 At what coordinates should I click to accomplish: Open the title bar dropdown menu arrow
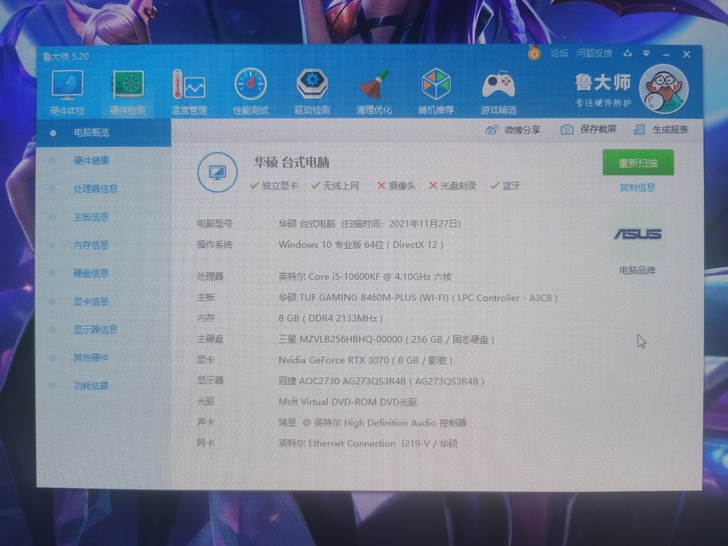click(646, 54)
